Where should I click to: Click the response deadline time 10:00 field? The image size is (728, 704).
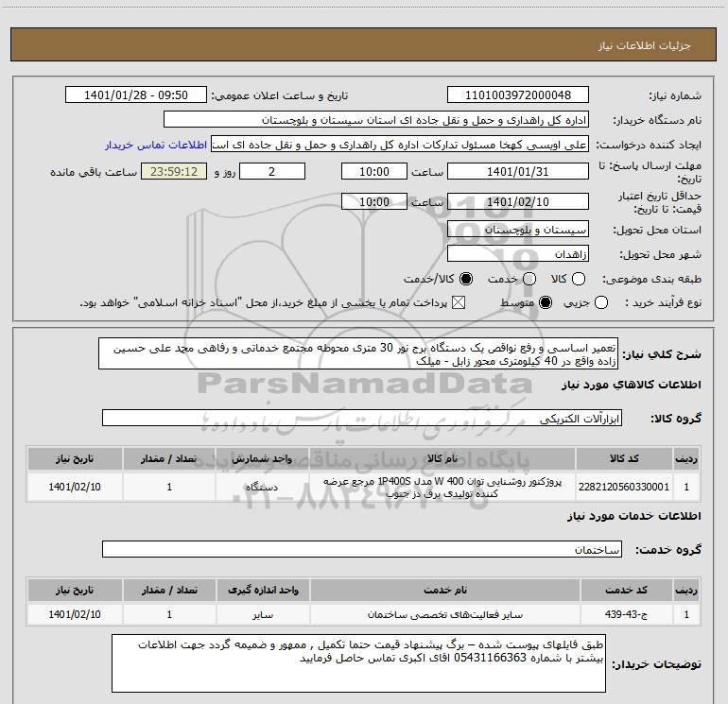click(x=374, y=171)
